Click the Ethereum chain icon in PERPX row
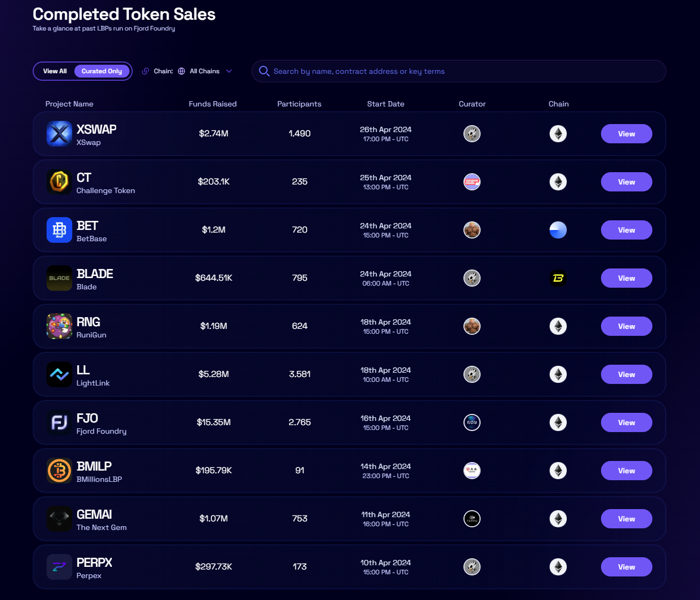The width and height of the screenshot is (700, 600). click(558, 567)
